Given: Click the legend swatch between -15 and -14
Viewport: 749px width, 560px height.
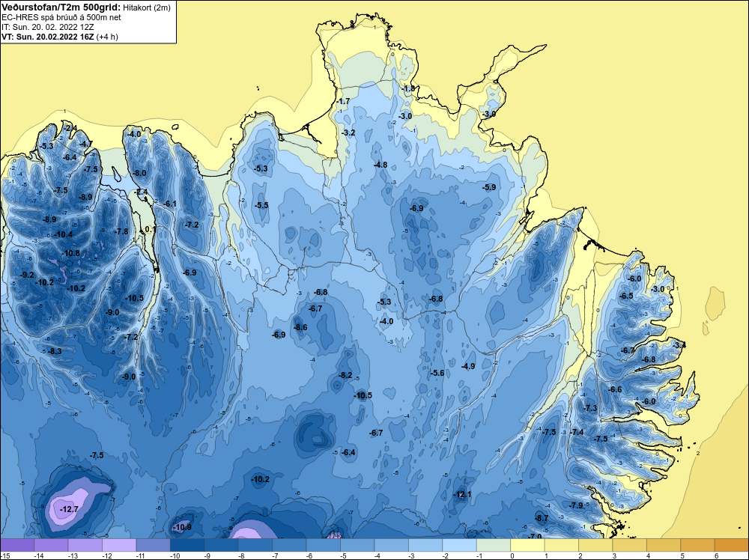Looking at the screenshot, I should coord(17,545).
